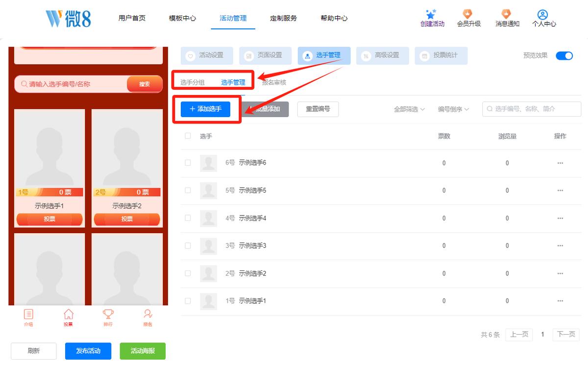Open 消息通知 icon

(x=506, y=14)
